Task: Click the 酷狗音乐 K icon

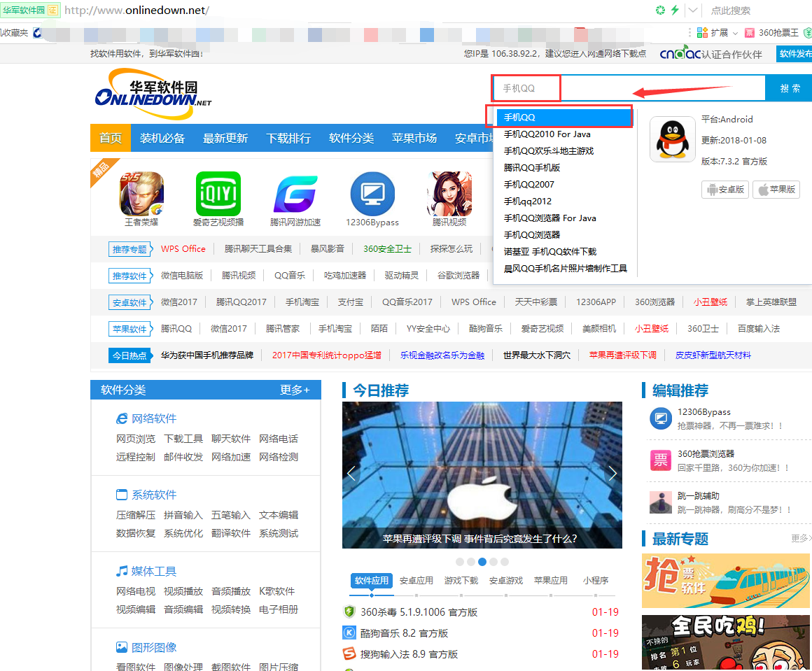Action: [x=349, y=633]
